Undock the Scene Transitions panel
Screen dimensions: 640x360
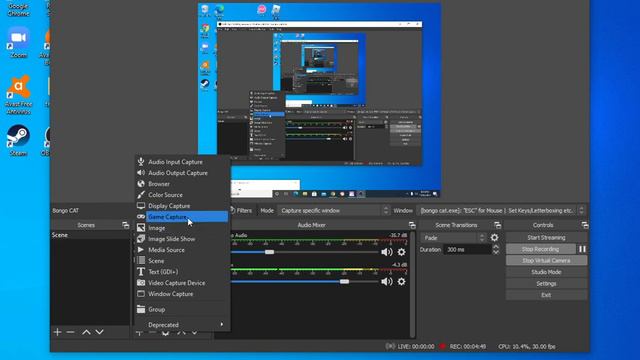coord(497,225)
